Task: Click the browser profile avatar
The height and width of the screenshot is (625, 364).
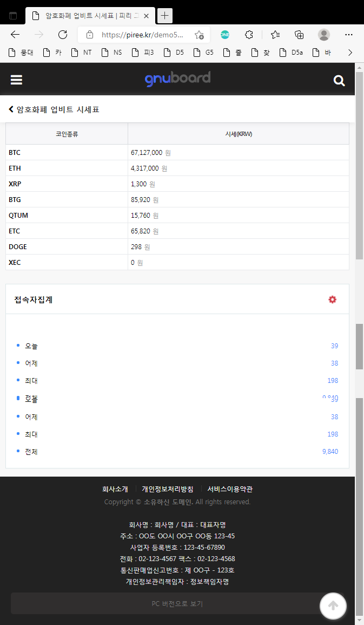Action: (324, 35)
